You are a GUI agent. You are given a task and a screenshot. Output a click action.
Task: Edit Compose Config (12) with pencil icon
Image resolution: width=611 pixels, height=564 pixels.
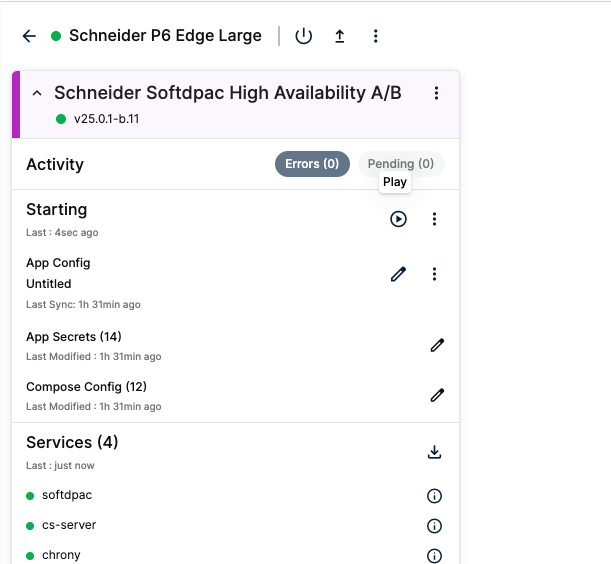click(437, 395)
